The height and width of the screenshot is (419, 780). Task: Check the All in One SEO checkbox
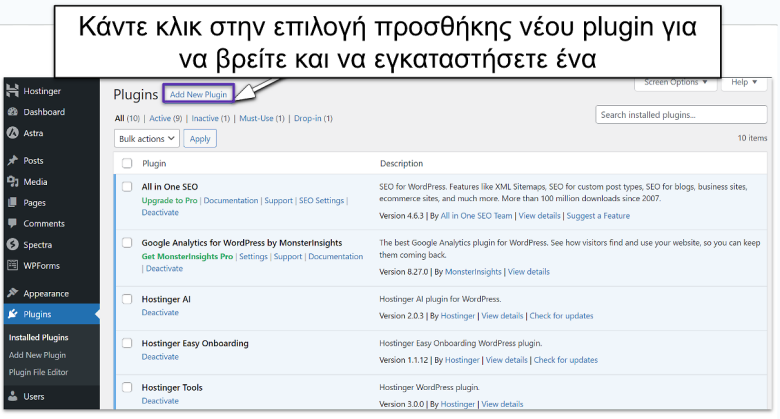click(x=127, y=187)
